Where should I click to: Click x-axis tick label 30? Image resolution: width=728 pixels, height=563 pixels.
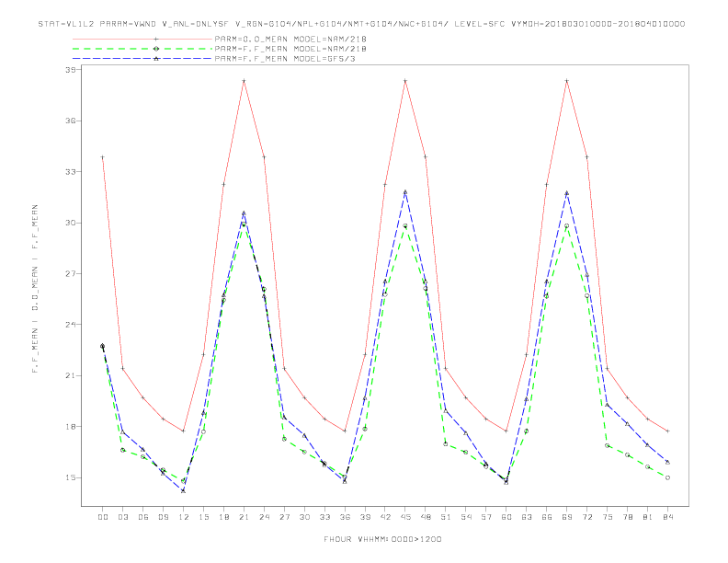[304, 517]
